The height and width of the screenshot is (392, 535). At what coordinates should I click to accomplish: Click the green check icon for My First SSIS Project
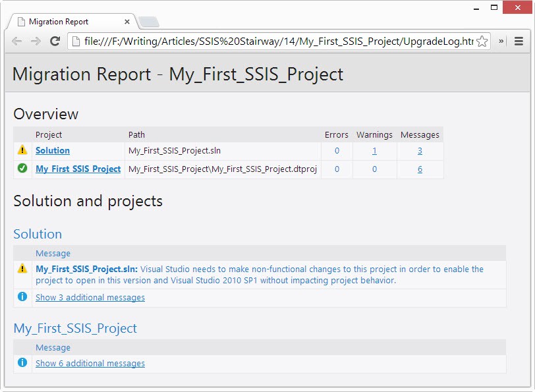[22, 169]
